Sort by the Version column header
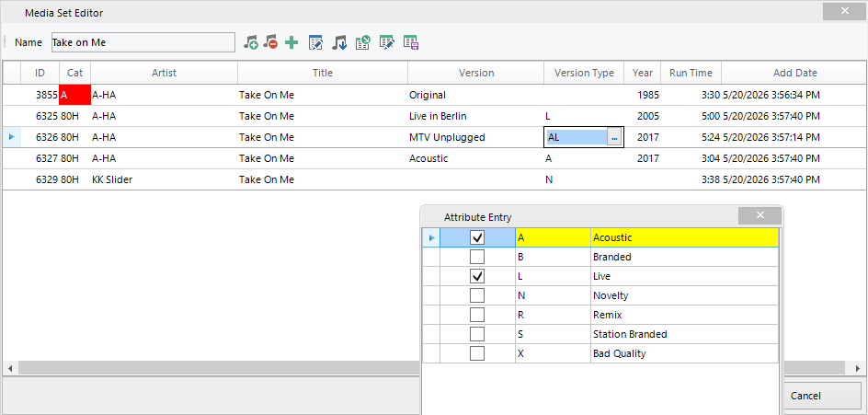 476,73
